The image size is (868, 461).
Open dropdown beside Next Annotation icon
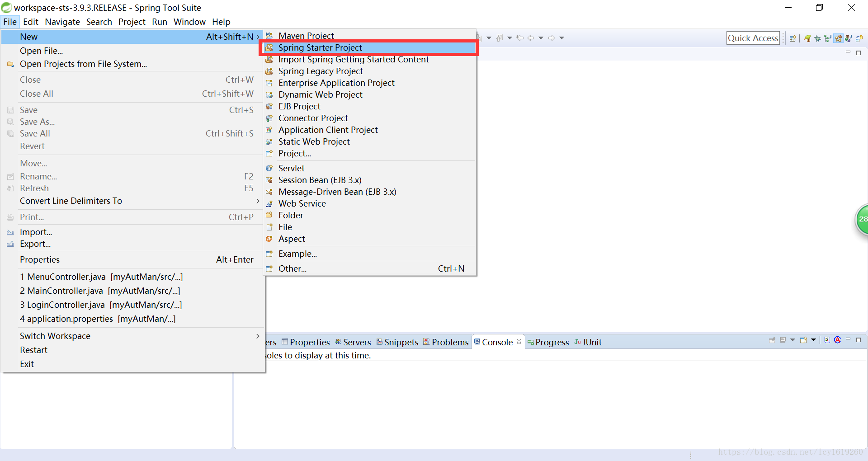tap(509, 38)
